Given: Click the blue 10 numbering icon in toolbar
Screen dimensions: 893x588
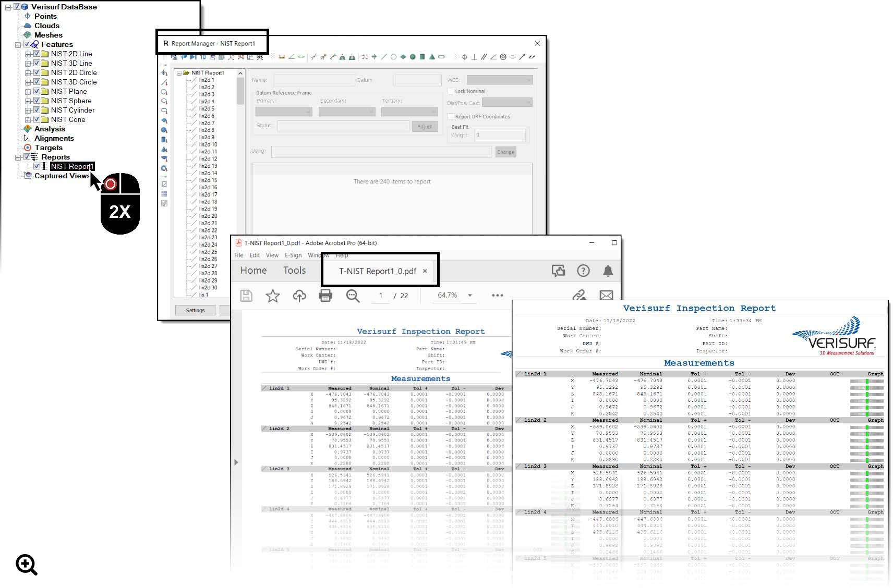Looking at the screenshot, I should pos(203,57).
